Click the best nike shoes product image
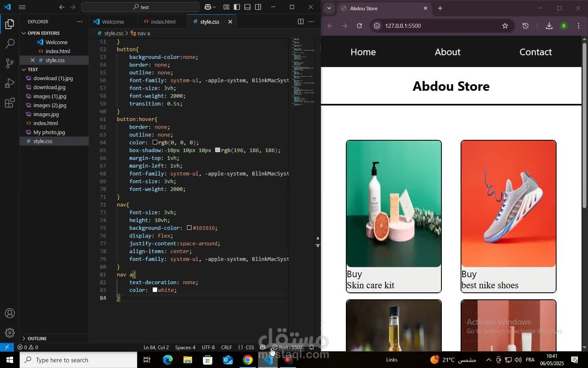The width and height of the screenshot is (588, 368). (508, 204)
